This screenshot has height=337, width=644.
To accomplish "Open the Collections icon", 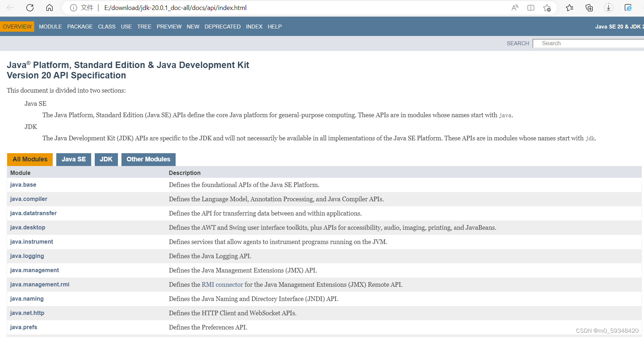I will (x=589, y=8).
